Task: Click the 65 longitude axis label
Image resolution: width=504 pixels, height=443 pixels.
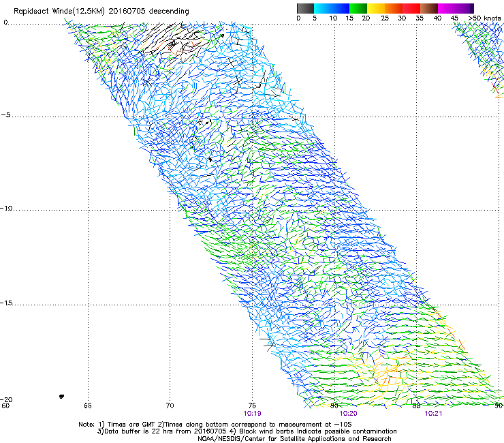Action: [x=88, y=406]
